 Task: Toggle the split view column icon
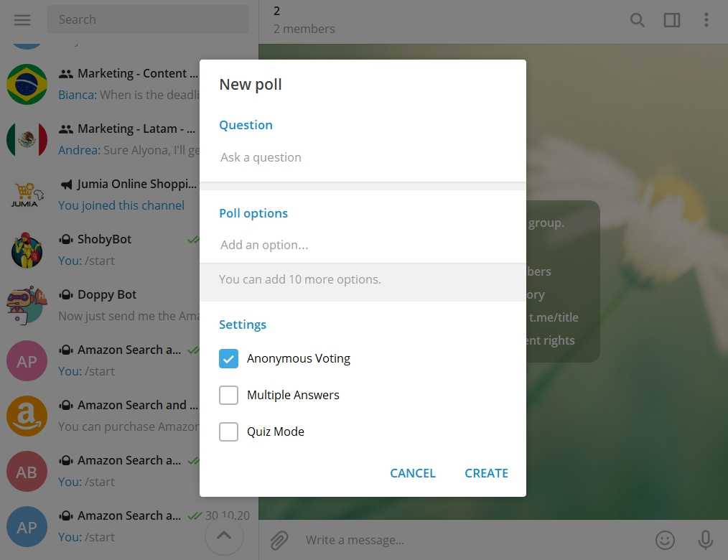(672, 20)
